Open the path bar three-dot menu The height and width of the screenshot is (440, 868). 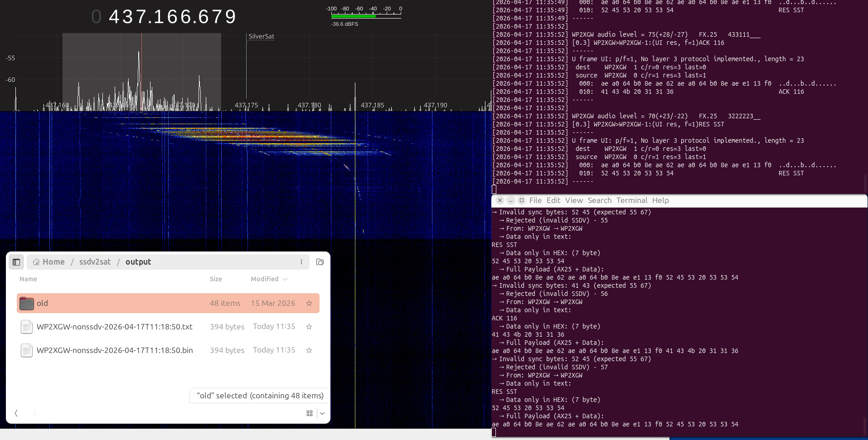coord(301,262)
